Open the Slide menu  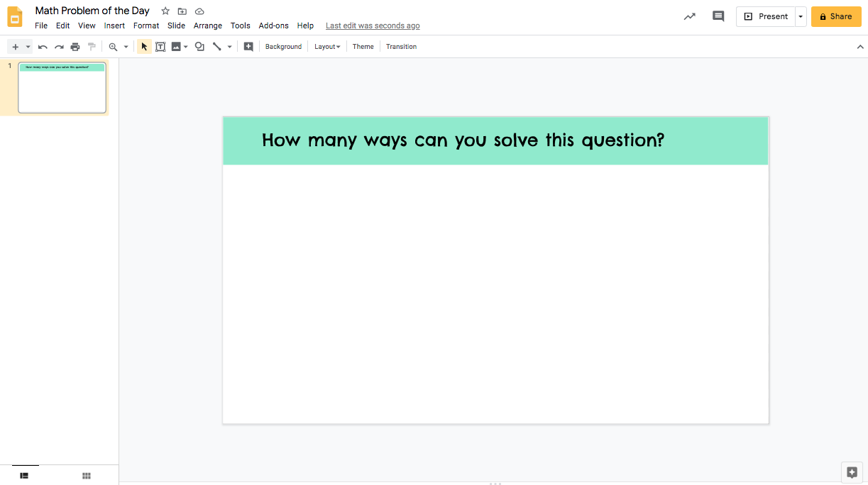coord(176,26)
